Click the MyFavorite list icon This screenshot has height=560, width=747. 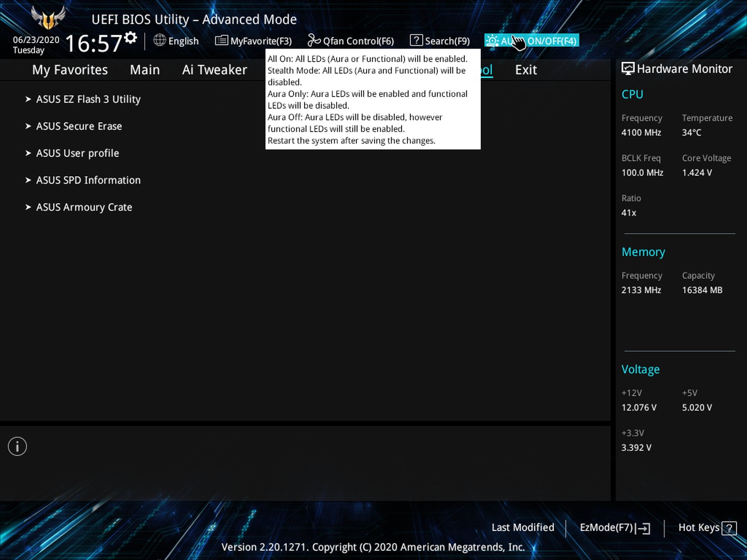222,40
